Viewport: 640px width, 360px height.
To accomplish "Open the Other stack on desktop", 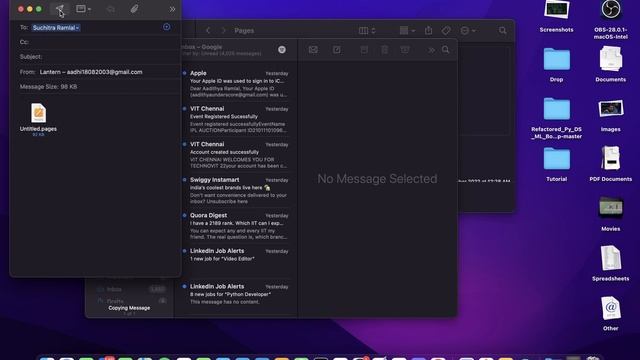I will [x=611, y=313].
